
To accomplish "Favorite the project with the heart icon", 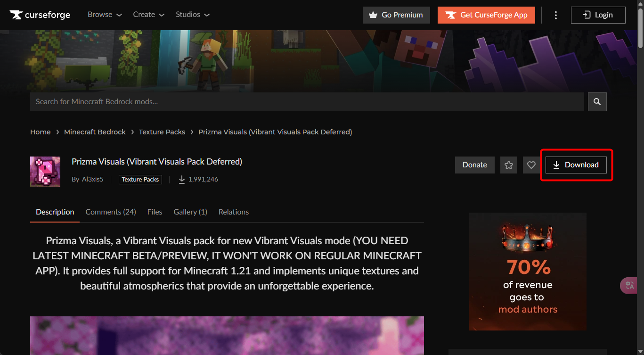I will point(531,165).
